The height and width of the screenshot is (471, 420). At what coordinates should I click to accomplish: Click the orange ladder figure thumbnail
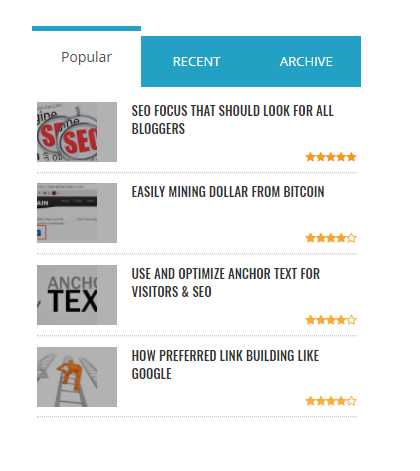[77, 377]
